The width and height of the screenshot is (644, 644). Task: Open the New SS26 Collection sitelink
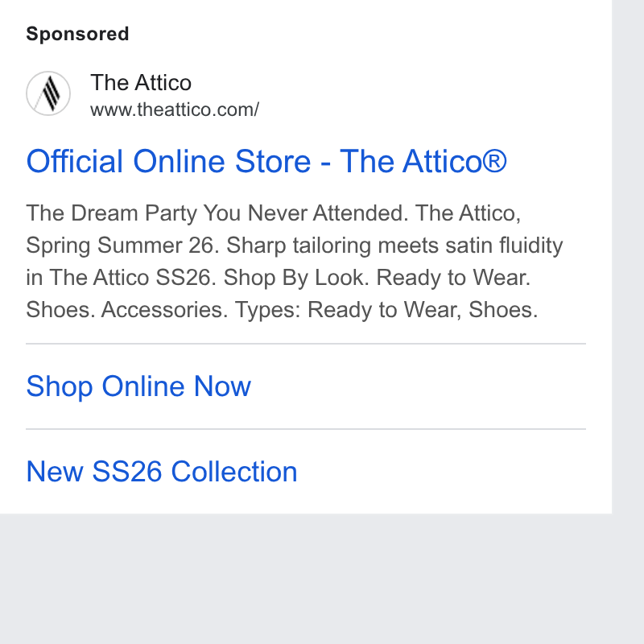[x=162, y=472]
